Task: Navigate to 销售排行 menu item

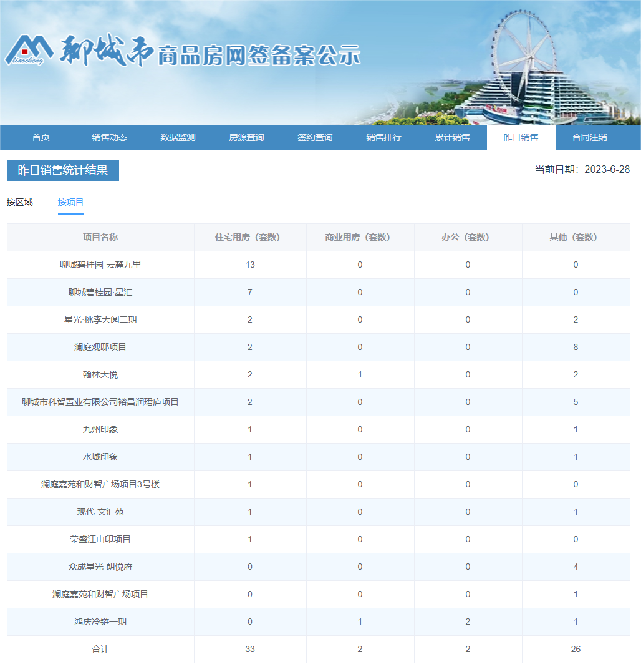Action: coord(383,137)
